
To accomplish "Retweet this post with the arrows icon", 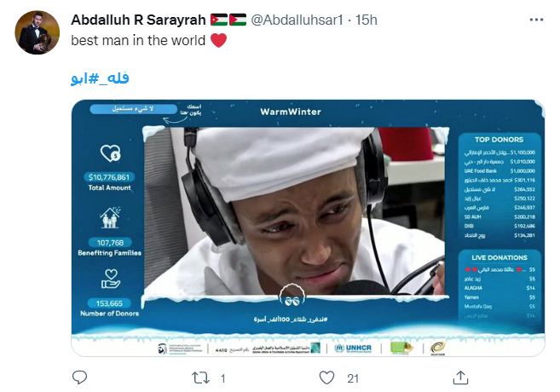I will (200, 378).
